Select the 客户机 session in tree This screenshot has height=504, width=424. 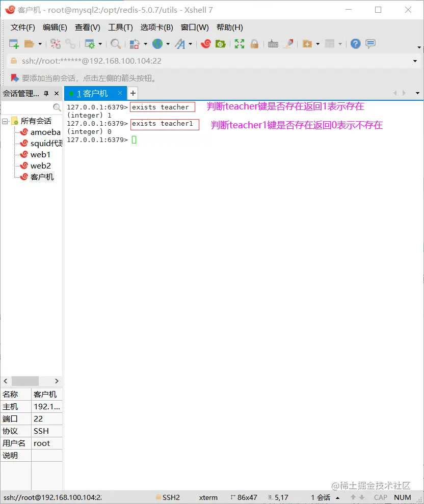(x=42, y=177)
